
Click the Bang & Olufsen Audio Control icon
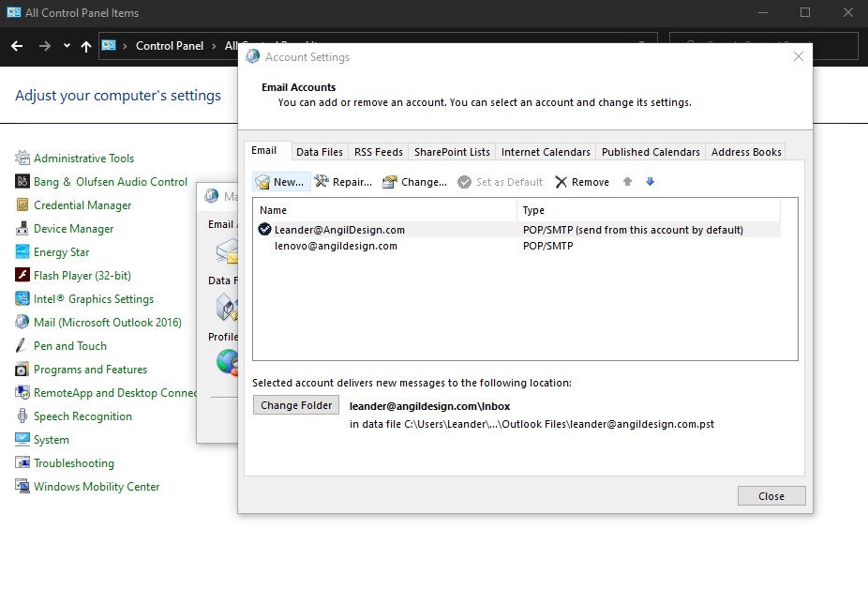coord(22,181)
